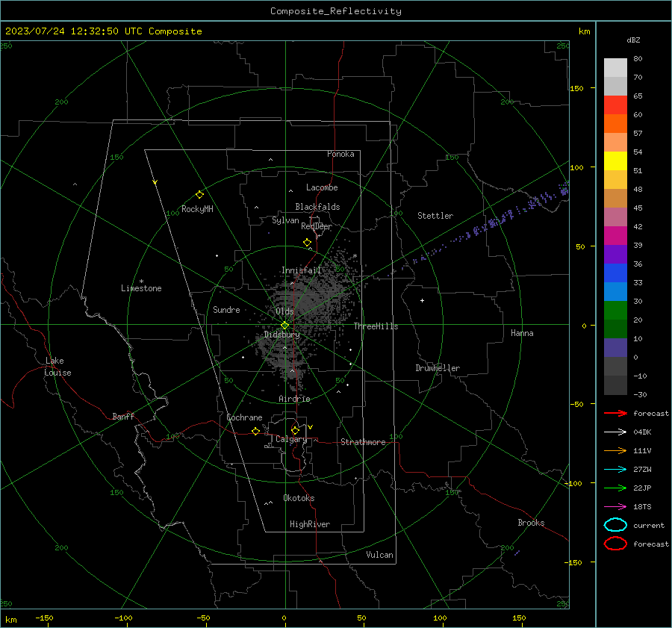Screen dimensions: 672x628
Task: Click the Lacombe town label
Action: pyautogui.click(x=322, y=187)
